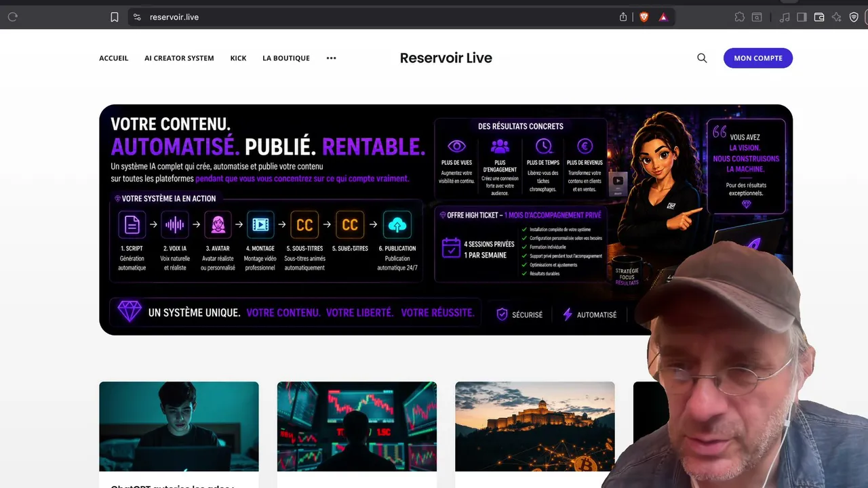
Task: Click the window-with-magnifier toolbar icon
Action: pyautogui.click(x=757, y=17)
